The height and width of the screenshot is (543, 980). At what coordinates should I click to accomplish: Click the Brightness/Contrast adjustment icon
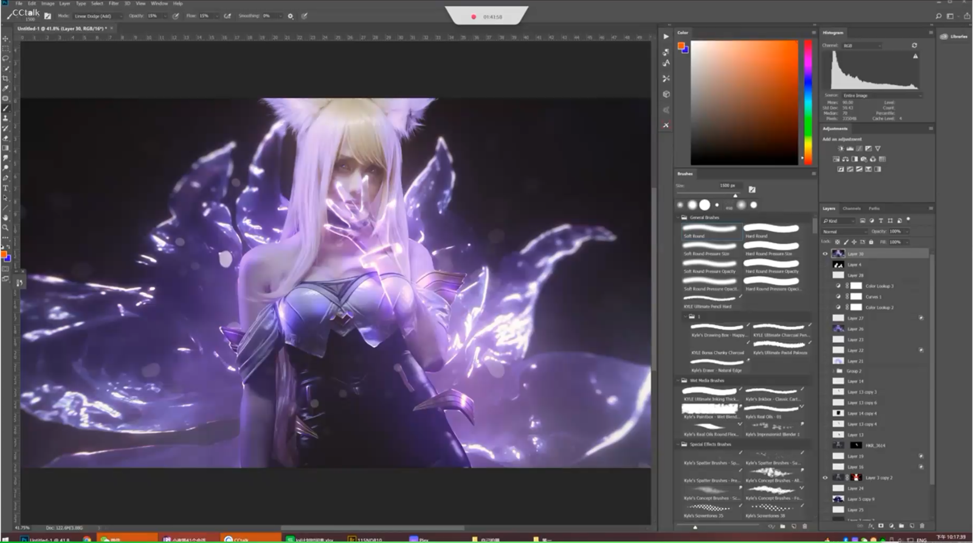click(x=841, y=148)
